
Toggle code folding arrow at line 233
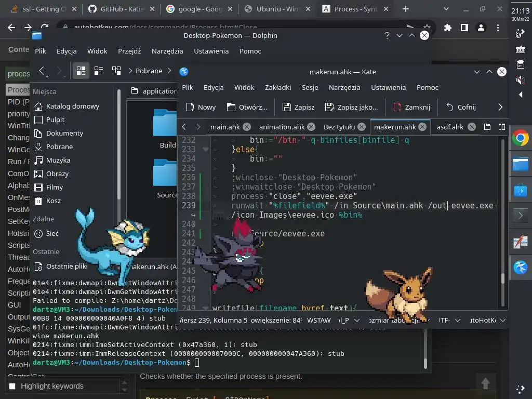(x=206, y=149)
